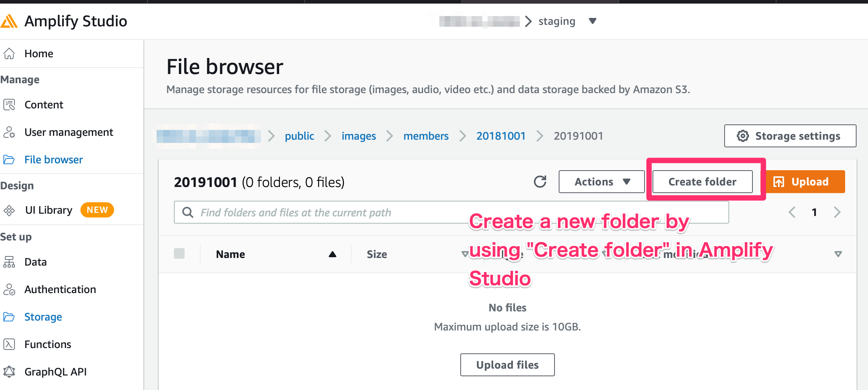Expand the Actions dropdown
Image resolution: width=868 pixels, height=390 pixels.
pyautogui.click(x=601, y=182)
